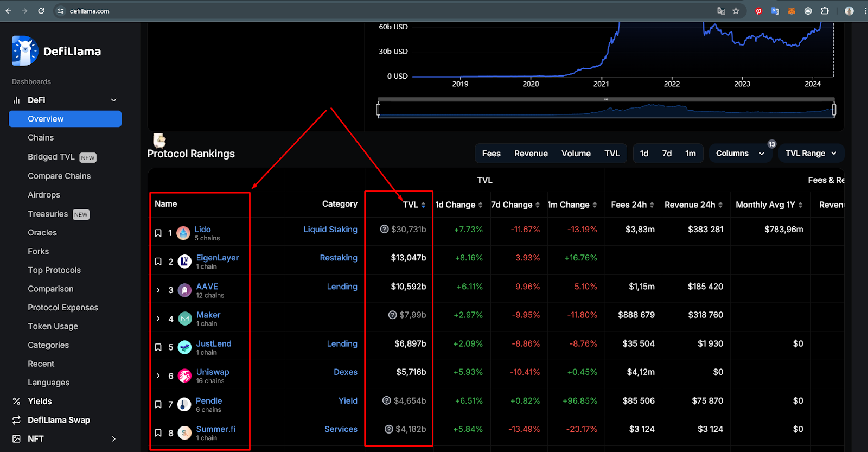Click the info icon beside Summer.fi TVL
Image resolution: width=868 pixels, height=452 pixels.
pyautogui.click(x=389, y=429)
